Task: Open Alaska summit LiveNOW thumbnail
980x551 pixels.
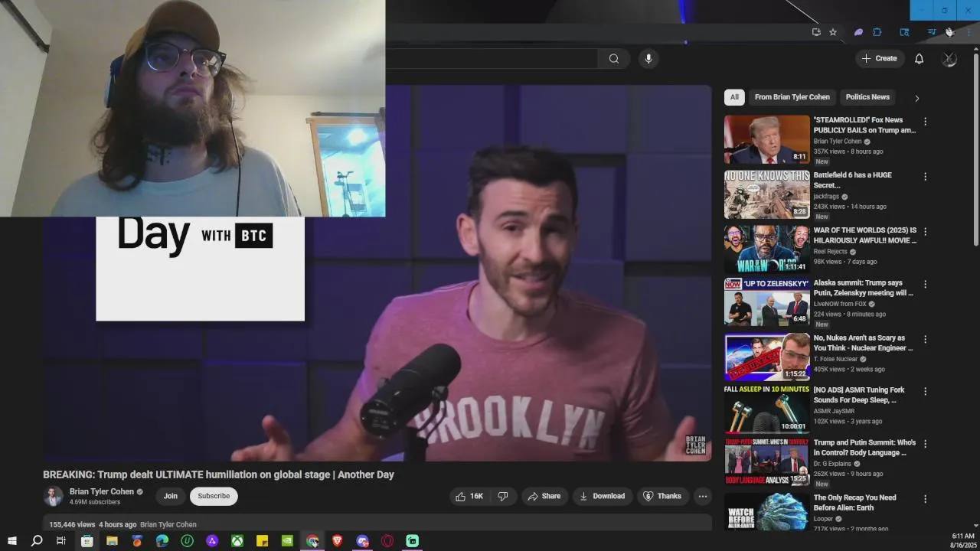Action: pos(766,302)
